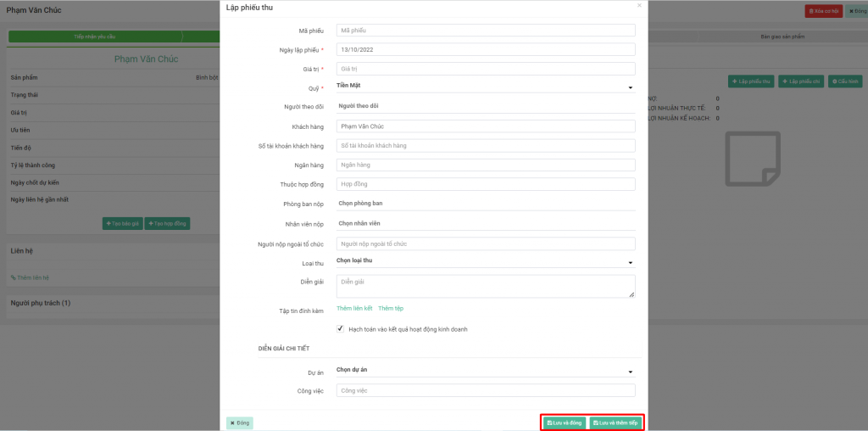This screenshot has width=868, height=431.
Task: Focus the Giá trị input field
Action: (x=485, y=69)
